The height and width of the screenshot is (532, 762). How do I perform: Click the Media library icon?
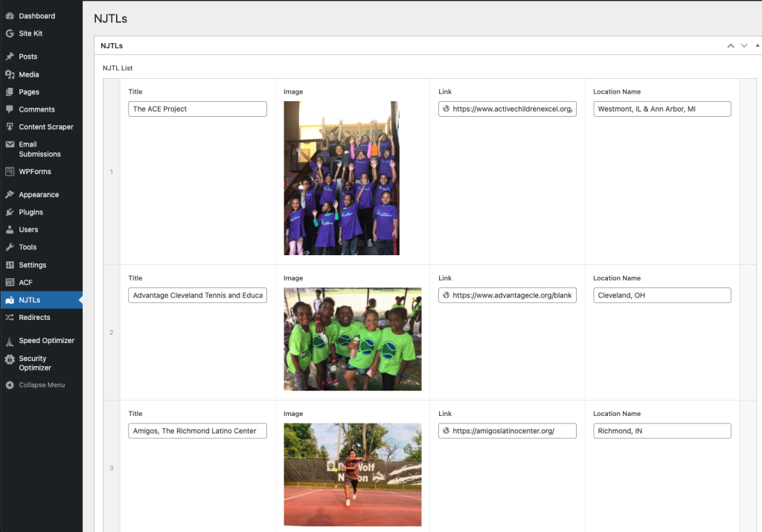point(10,74)
